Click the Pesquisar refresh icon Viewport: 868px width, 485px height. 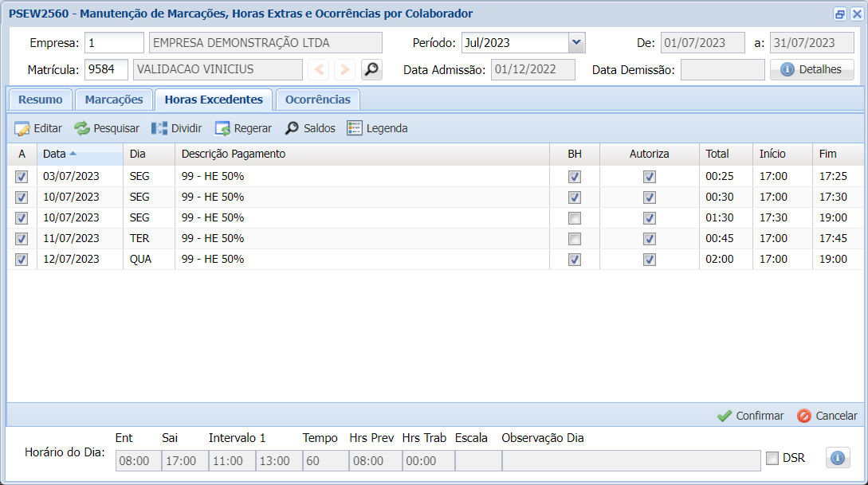pos(82,128)
